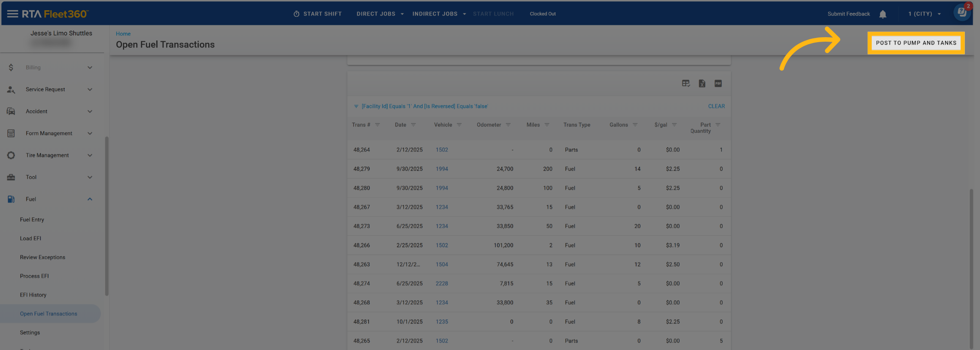Open Fuel Entry in sidebar
The image size is (980, 350).
point(32,220)
